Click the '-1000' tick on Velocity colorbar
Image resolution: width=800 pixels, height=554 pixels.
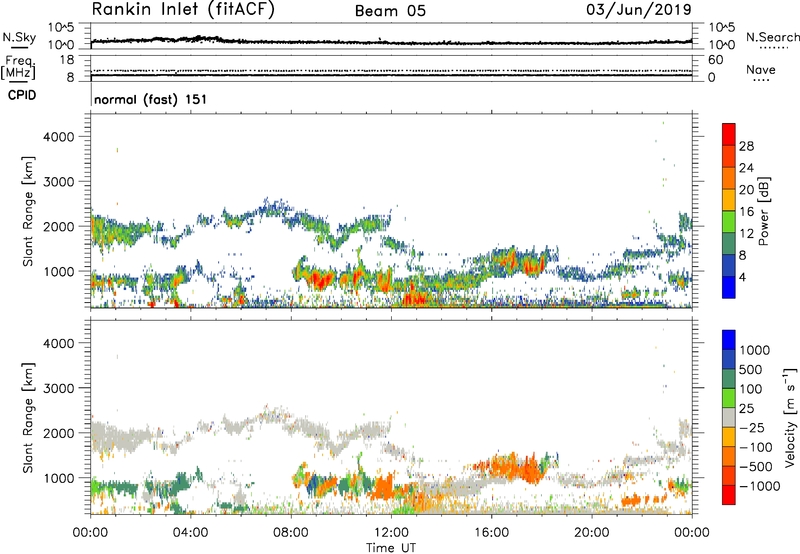tap(760, 486)
